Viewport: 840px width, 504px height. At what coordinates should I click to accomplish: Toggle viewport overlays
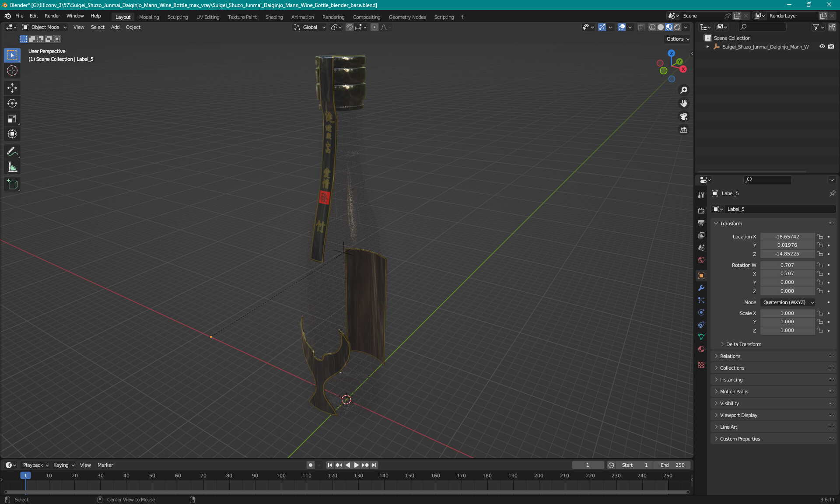pos(622,27)
